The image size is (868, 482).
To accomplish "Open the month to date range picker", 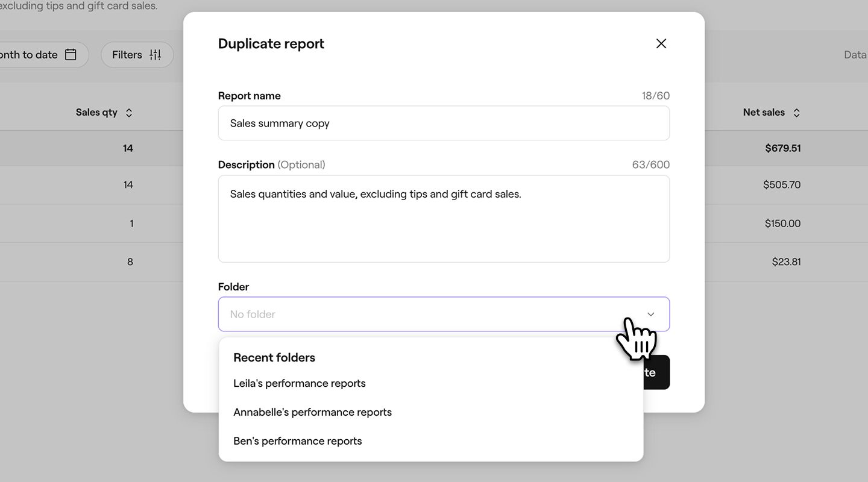I will click(29, 55).
